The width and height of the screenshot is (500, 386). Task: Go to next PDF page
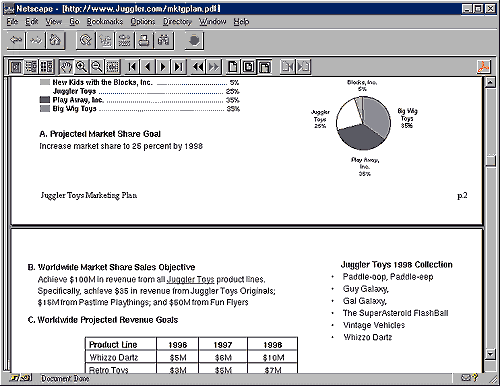point(163,67)
